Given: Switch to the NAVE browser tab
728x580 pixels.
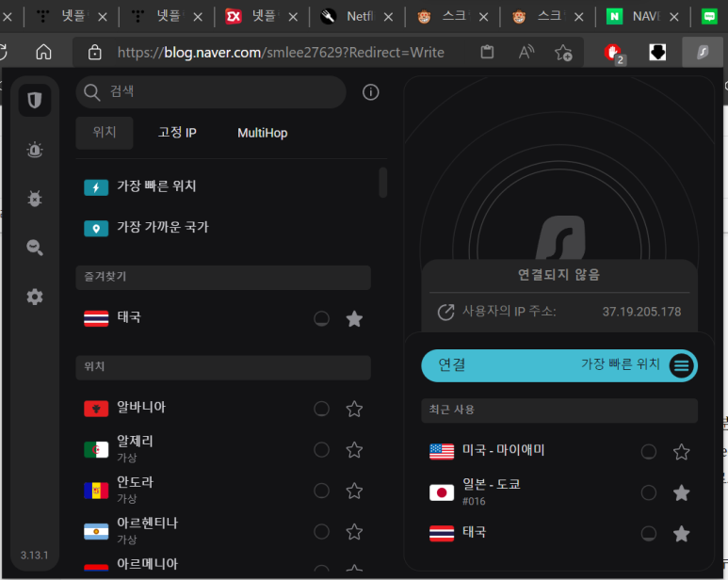Looking at the screenshot, I should 640,17.
